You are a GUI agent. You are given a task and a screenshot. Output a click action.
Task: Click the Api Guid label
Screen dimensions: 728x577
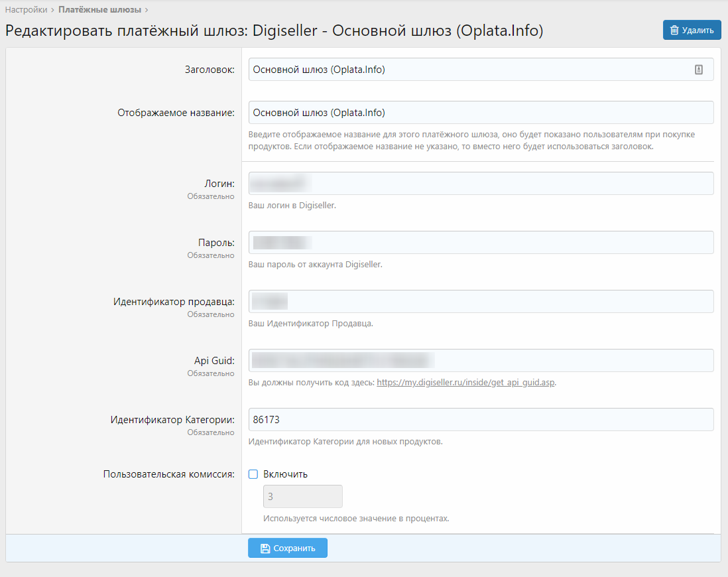(x=214, y=361)
